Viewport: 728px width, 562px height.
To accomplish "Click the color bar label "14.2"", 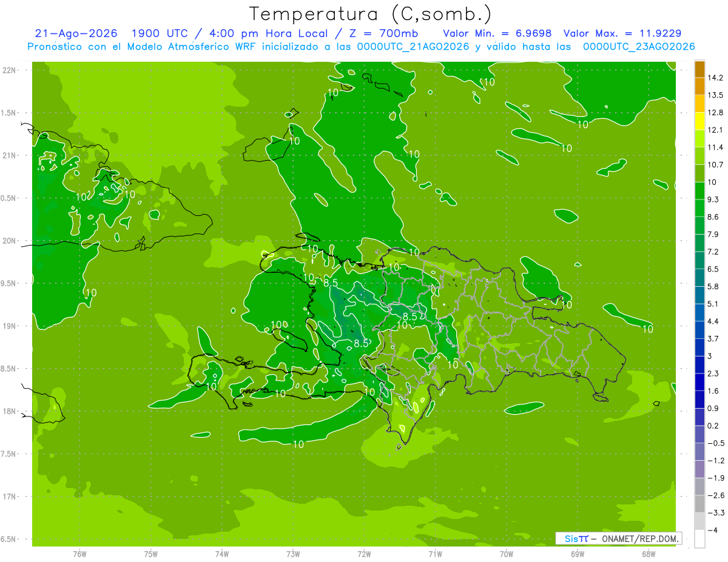I will coord(715,78).
